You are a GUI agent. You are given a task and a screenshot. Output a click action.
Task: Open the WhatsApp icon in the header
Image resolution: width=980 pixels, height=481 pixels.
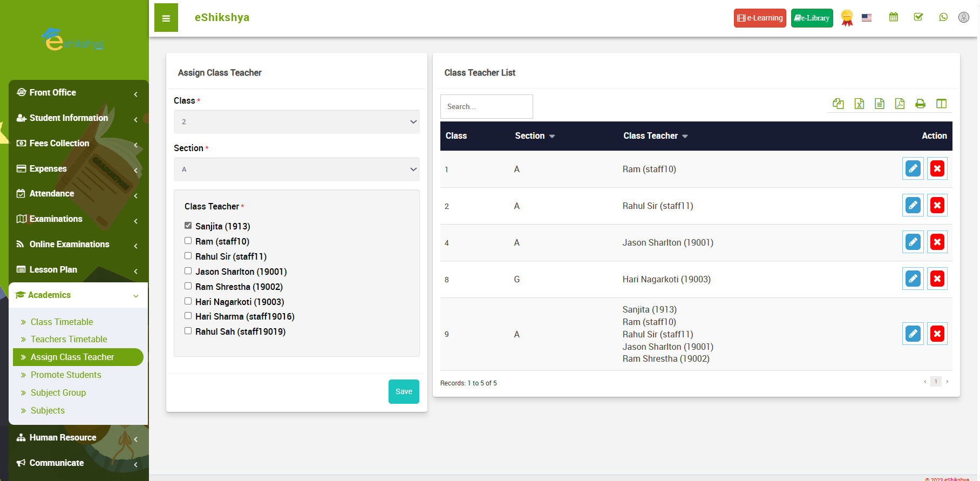point(943,17)
